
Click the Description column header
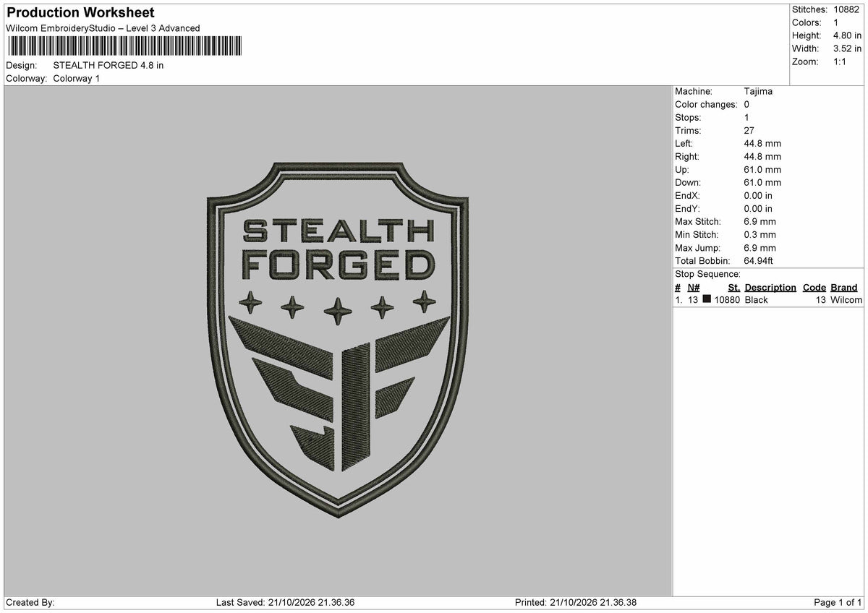pyautogui.click(x=770, y=287)
